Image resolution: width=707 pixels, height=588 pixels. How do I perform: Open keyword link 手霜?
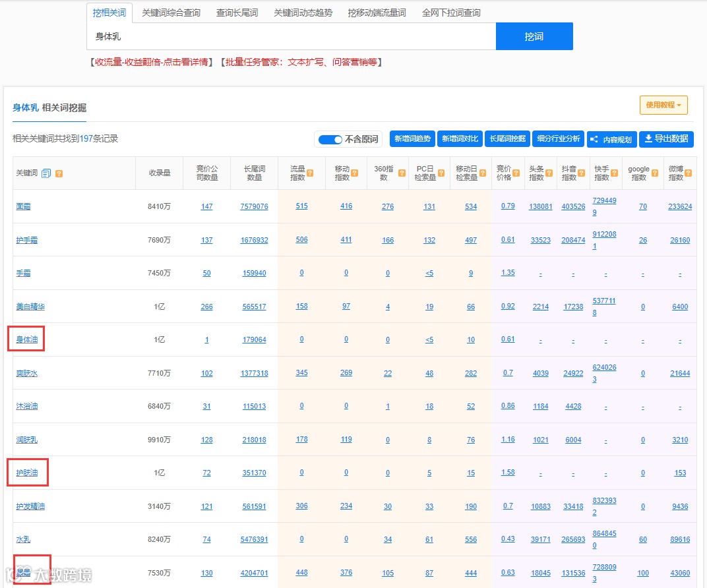(x=24, y=273)
